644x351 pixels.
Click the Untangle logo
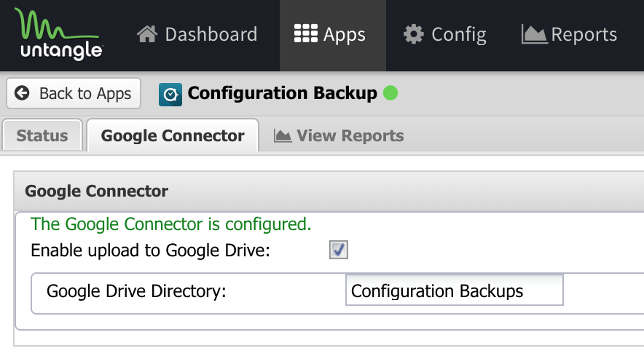tap(59, 34)
